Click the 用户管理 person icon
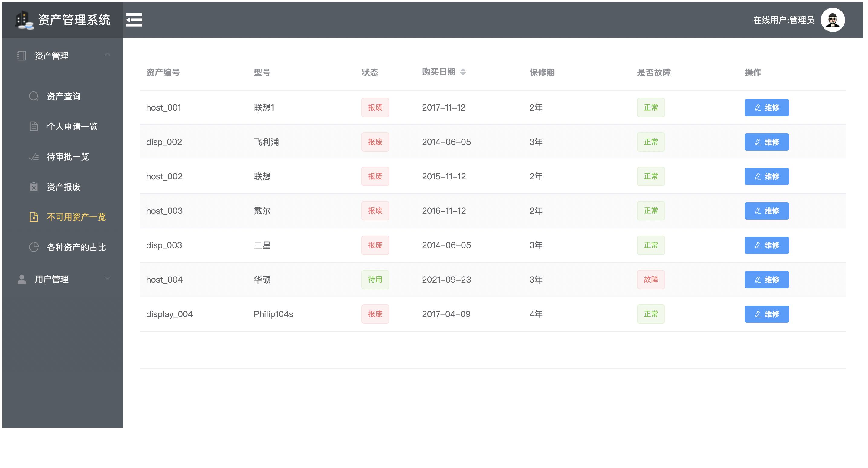The width and height of the screenshot is (868, 468). (x=21, y=279)
